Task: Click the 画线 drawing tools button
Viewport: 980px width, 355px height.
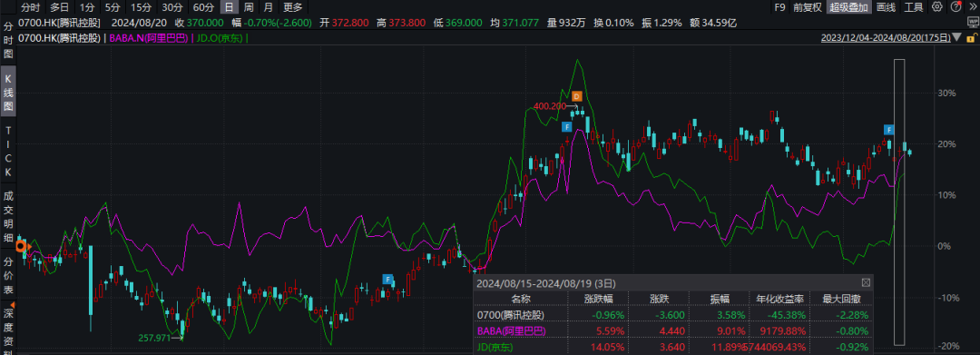Action: 887,7
